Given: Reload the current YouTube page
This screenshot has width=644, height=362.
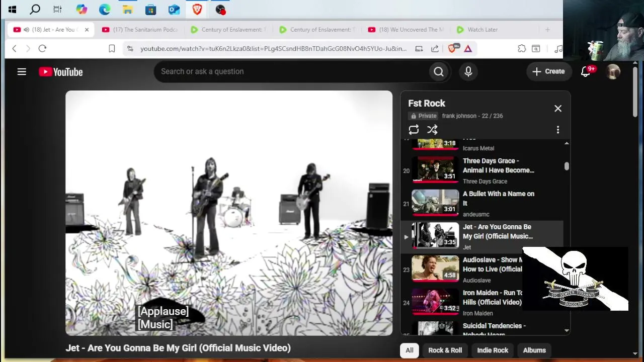Looking at the screenshot, I should (42, 48).
